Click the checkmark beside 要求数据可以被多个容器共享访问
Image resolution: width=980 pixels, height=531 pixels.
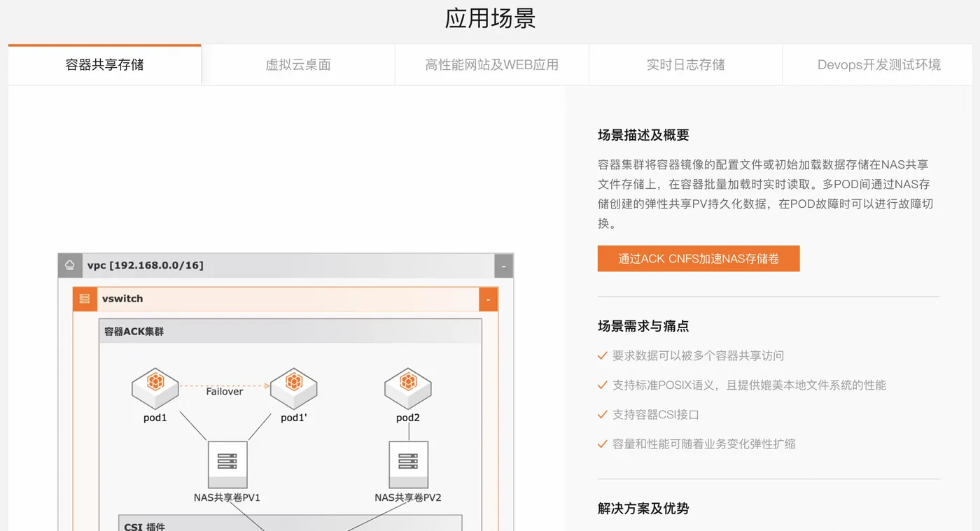(602, 356)
